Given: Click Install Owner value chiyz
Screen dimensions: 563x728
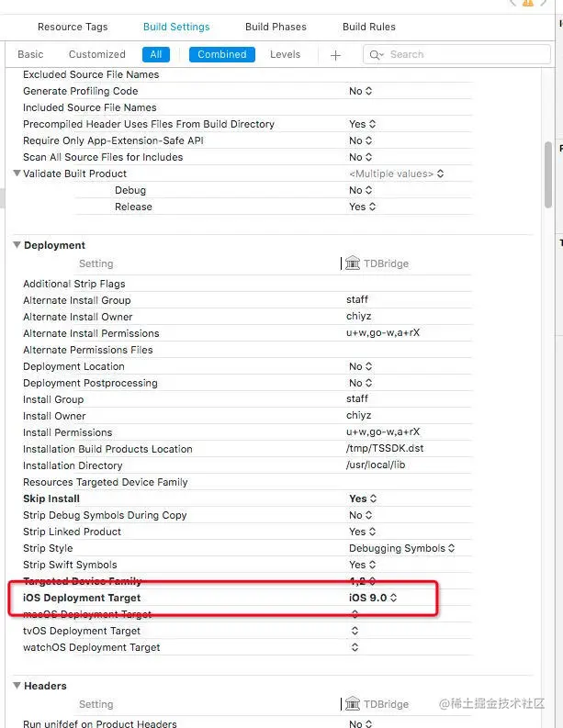Looking at the screenshot, I should (x=358, y=415).
